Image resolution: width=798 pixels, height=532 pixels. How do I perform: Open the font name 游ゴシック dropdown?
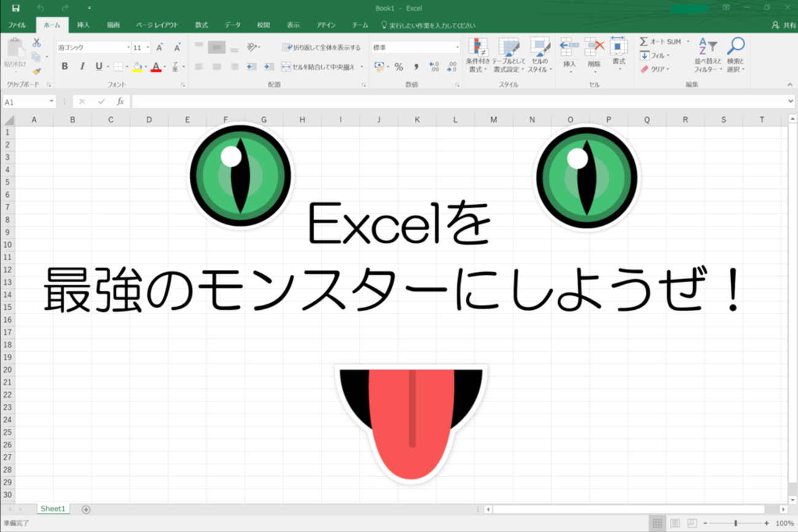[x=128, y=47]
